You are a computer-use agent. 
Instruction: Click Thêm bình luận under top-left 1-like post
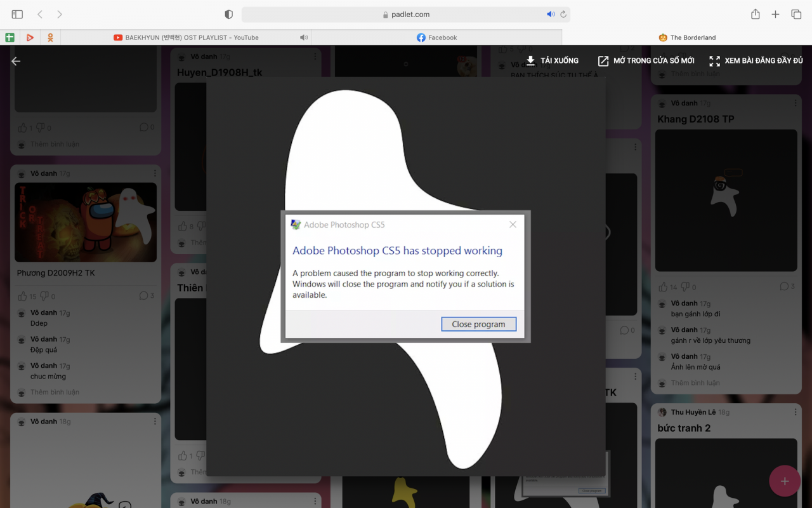point(55,144)
